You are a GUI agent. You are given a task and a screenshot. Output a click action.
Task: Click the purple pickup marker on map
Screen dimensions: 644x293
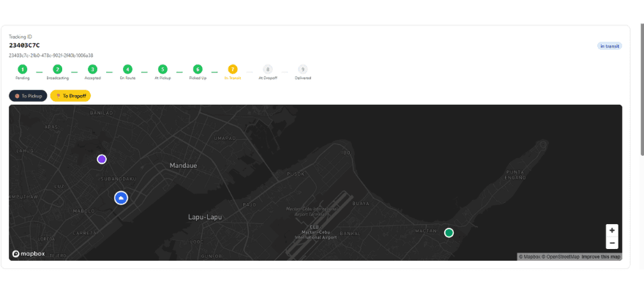click(102, 159)
